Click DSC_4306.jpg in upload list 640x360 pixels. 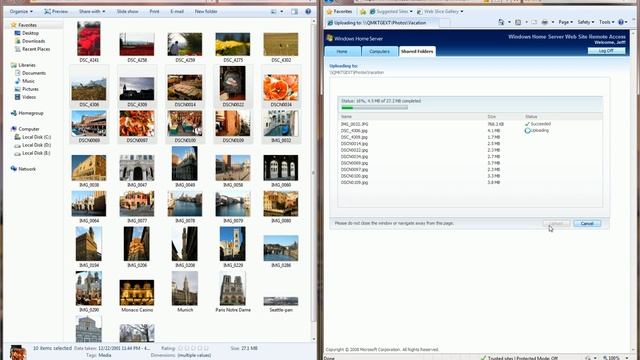(x=354, y=131)
